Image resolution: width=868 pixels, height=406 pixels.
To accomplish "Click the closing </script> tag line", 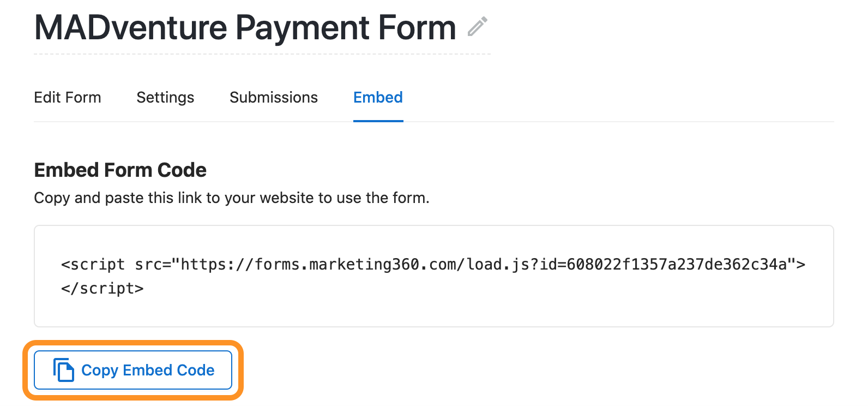I will [103, 288].
